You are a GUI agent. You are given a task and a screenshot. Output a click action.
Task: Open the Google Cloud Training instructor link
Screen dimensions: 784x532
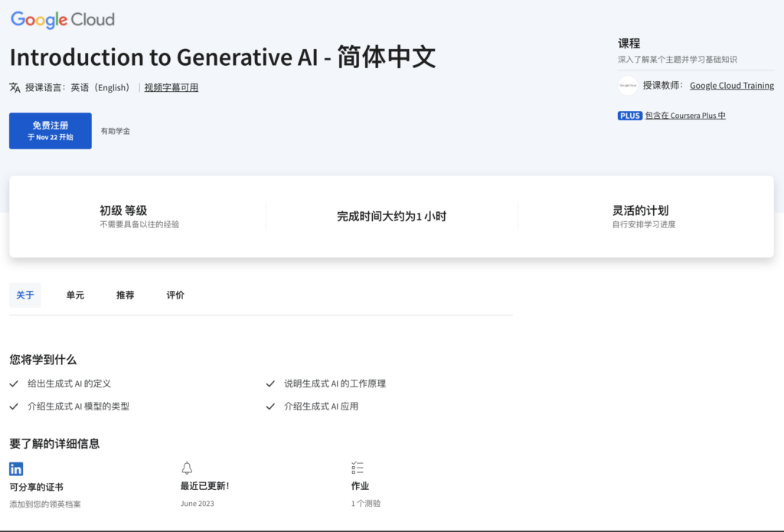(x=732, y=86)
